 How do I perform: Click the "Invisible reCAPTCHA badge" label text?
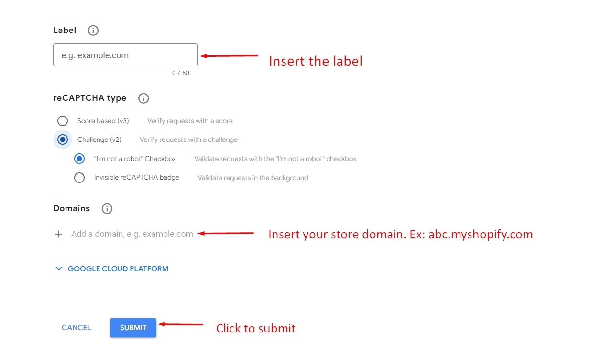point(137,178)
